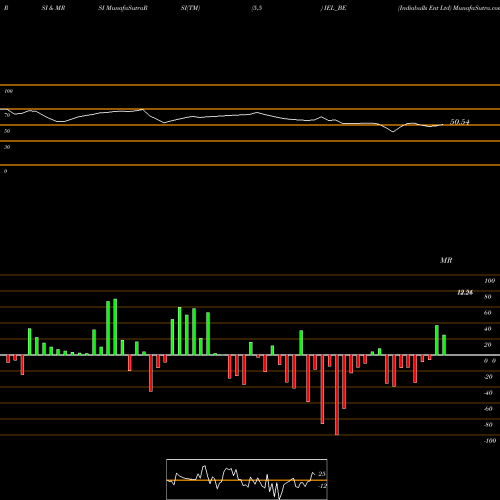
Task: Click the tallest red MR bar
Action: 337,395
